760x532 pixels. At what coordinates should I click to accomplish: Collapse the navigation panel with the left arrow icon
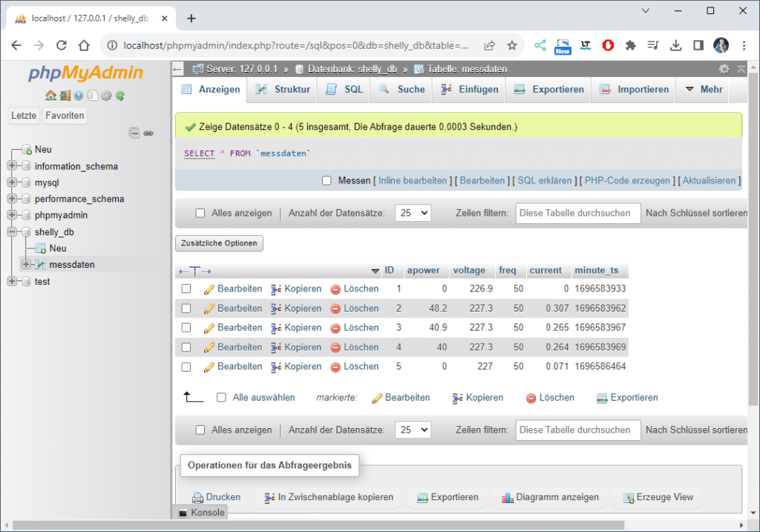tap(177, 69)
